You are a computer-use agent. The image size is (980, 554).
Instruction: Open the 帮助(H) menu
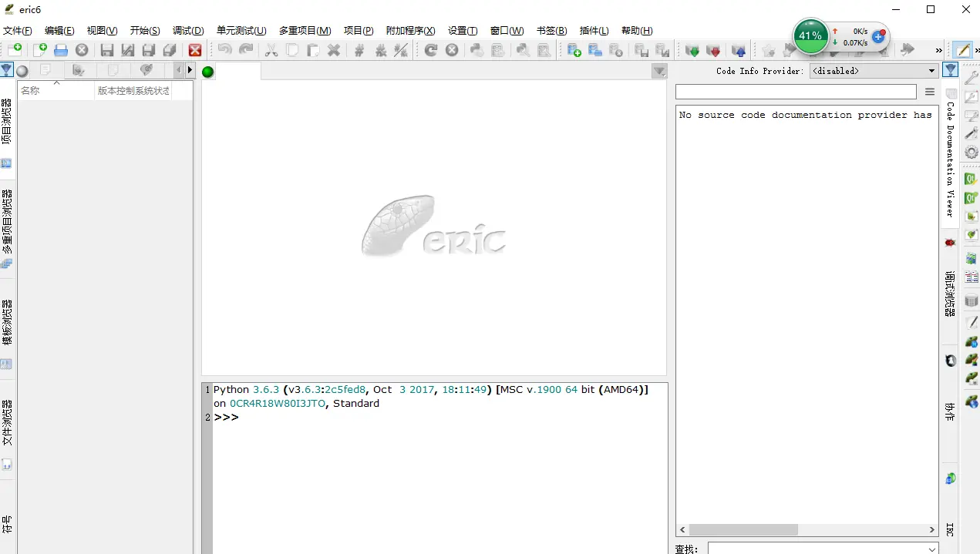point(637,31)
